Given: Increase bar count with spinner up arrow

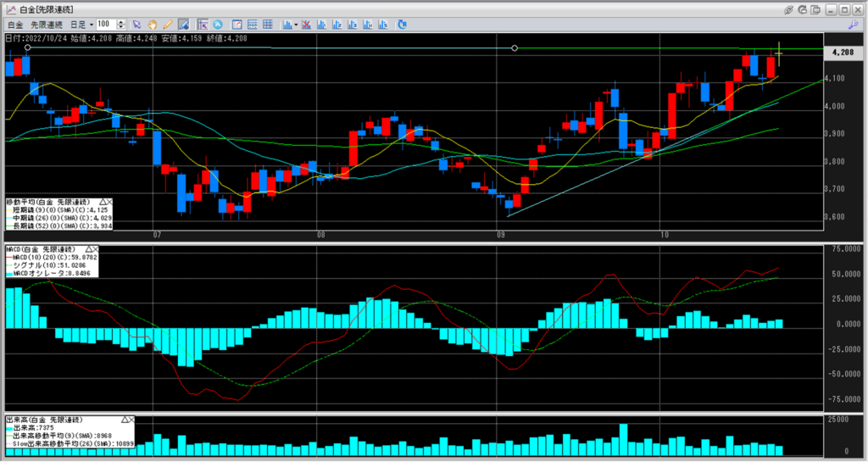Looking at the screenshot, I should [x=121, y=22].
